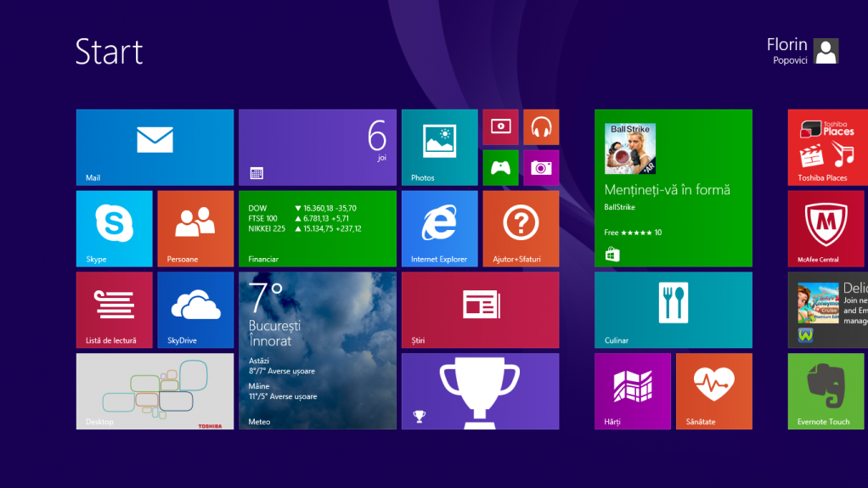Viewport: 868px width, 488px height.
Task: Launch the Camera small tile
Action: pos(541,168)
